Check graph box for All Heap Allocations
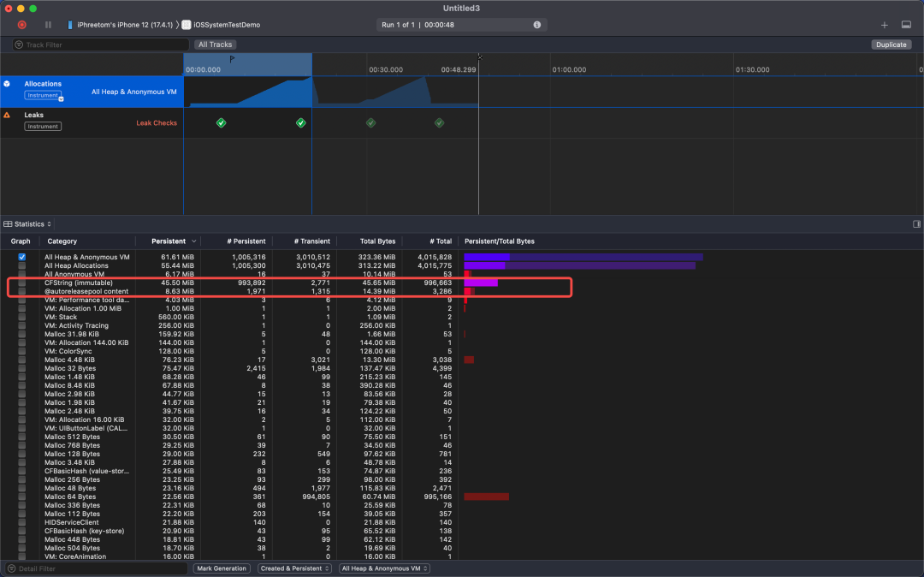This screenshot has width=924, height=577. point(21,265)
